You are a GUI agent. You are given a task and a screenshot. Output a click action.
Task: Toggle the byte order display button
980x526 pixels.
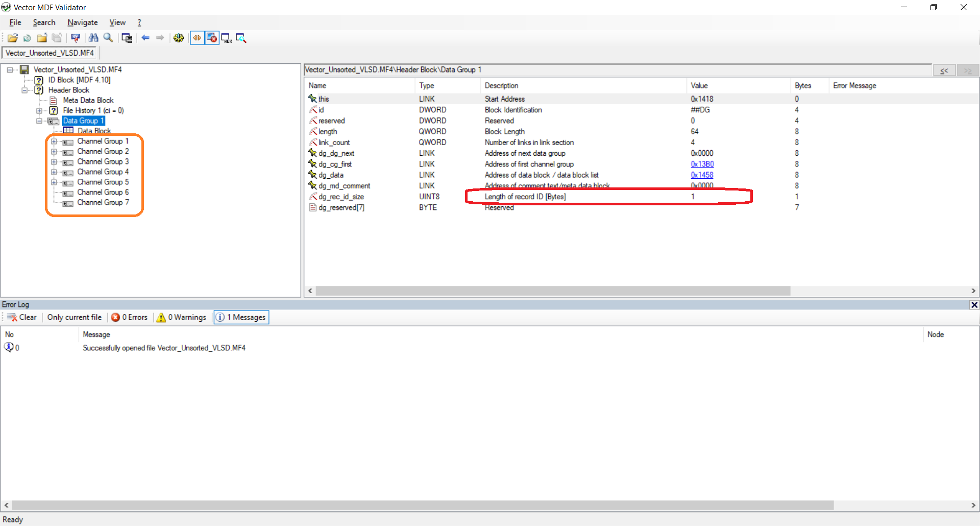click(x=198, y=38)
